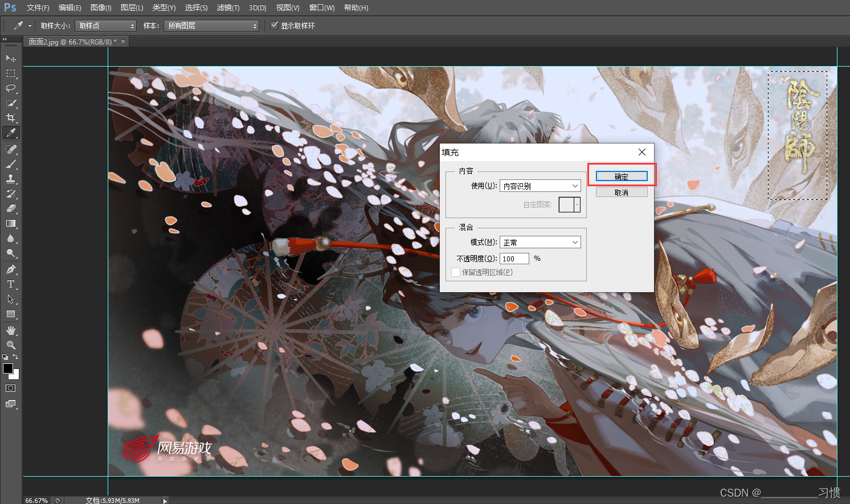Open the 文件 menu
Image resolution: width=850 pixels, height=504 pixels.
(x=38, y=7)
